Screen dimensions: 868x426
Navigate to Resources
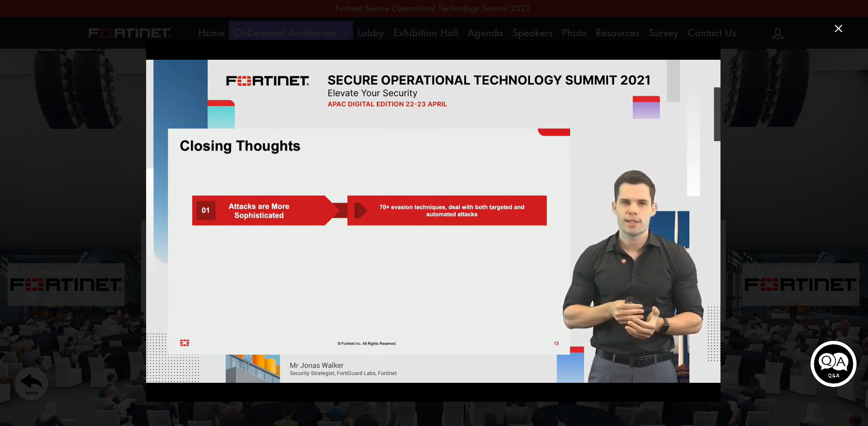(x=618, y=33)
